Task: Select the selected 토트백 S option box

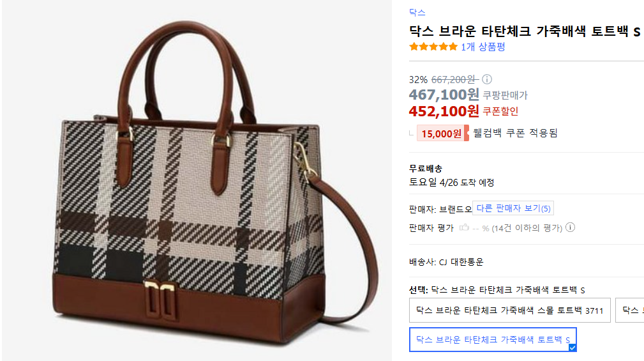Action: [493, 340]
